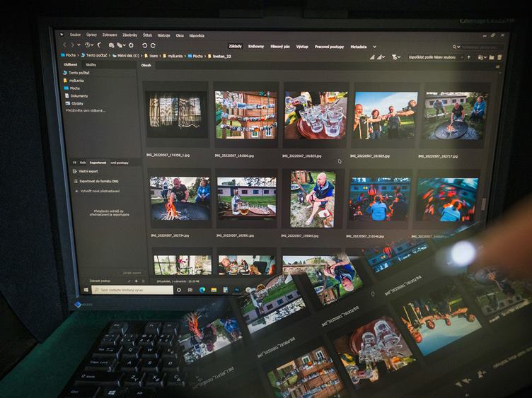Screen dimensions: 532x398
Task: Open the refine batch dropdown icon
Action: point(121,45)
